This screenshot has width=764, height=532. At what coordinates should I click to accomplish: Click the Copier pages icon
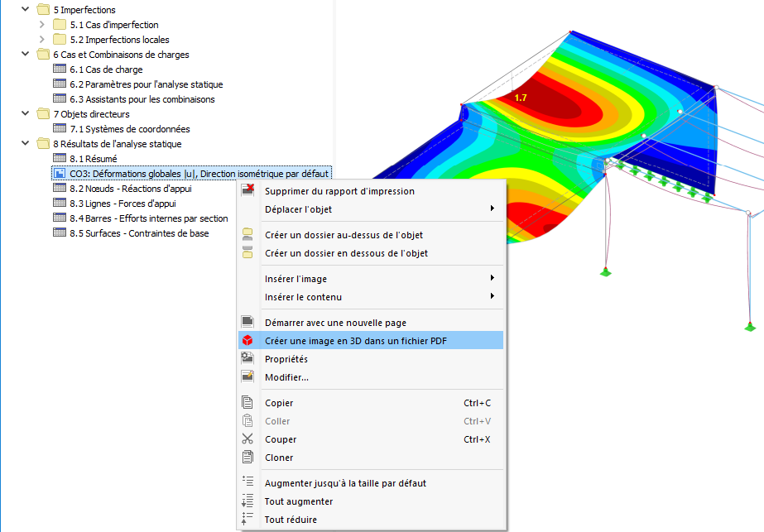click(247, 402)
